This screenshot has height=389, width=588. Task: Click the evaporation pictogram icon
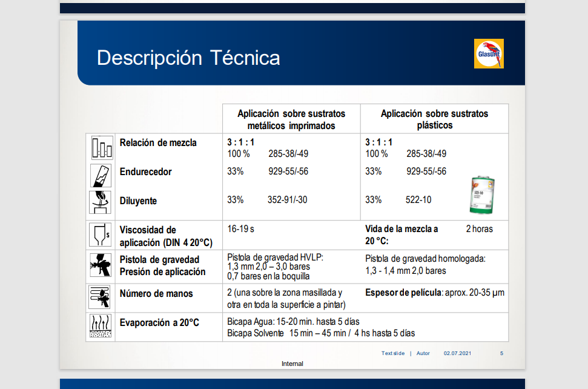pos(101,326)
